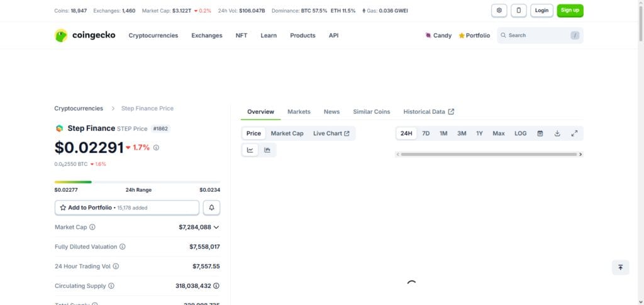Click the Historical Data external link icon
Screen dimensions: 644x305
point(451,112)
